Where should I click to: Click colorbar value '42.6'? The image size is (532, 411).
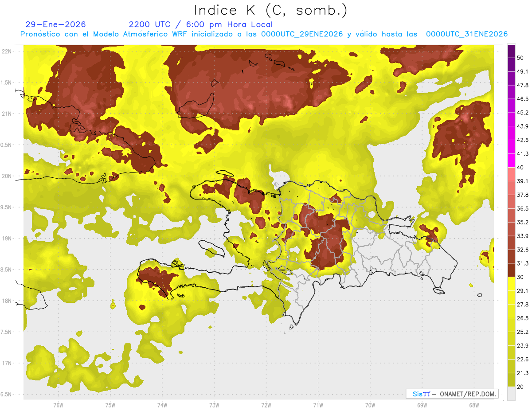pos(523,140)
